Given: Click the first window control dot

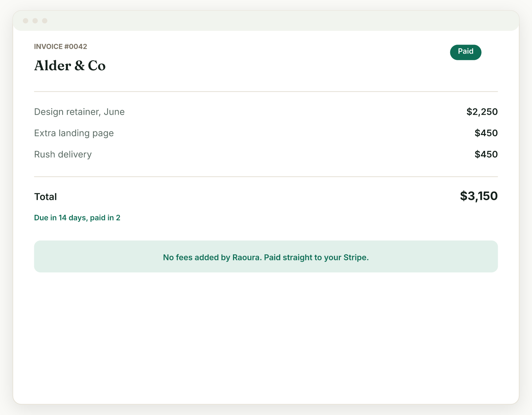Looking at the screenshot, I should pyautogui.click(x=26, y=21).
